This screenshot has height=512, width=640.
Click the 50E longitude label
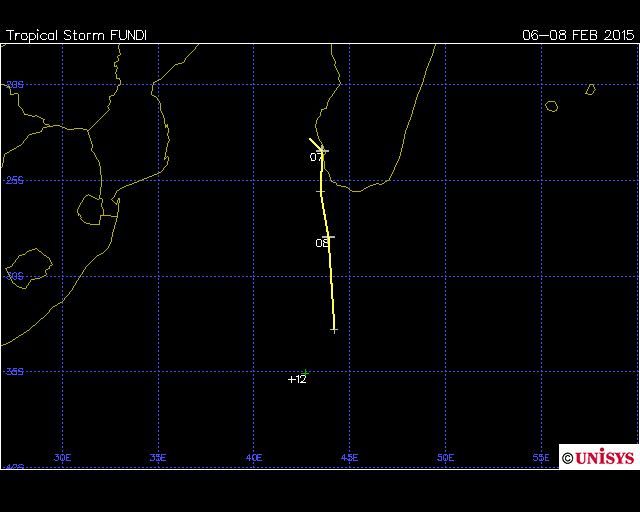(446, 457)
